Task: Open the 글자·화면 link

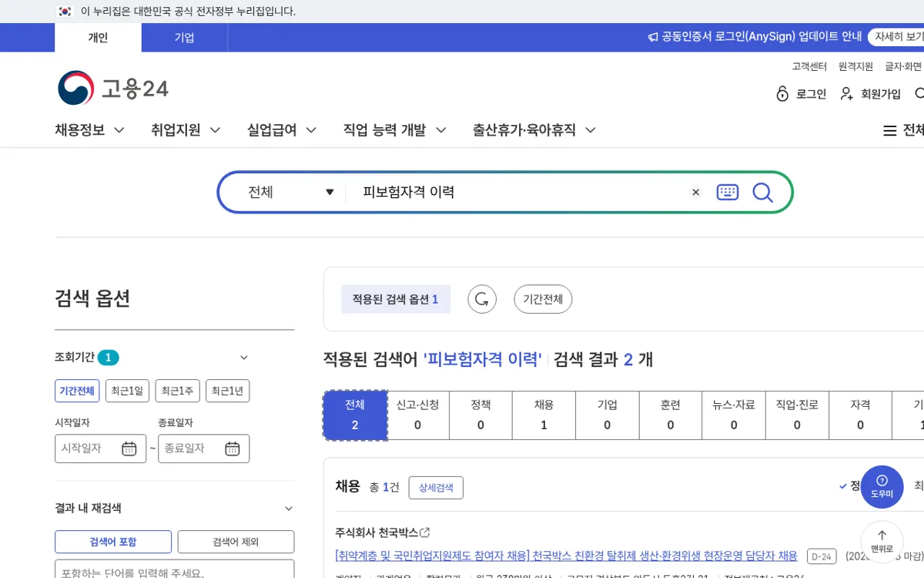Action: pyautogui.click(x=903, y=66)
